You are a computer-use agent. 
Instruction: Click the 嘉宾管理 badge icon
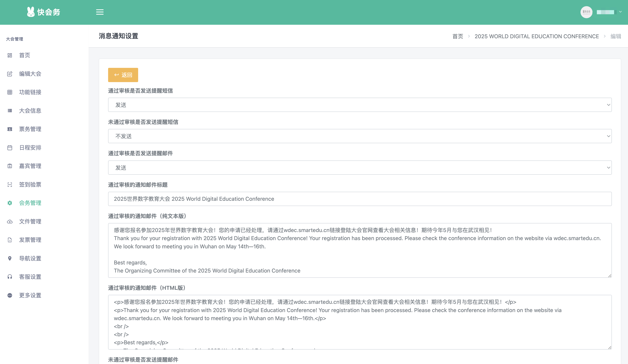(10, 166)
